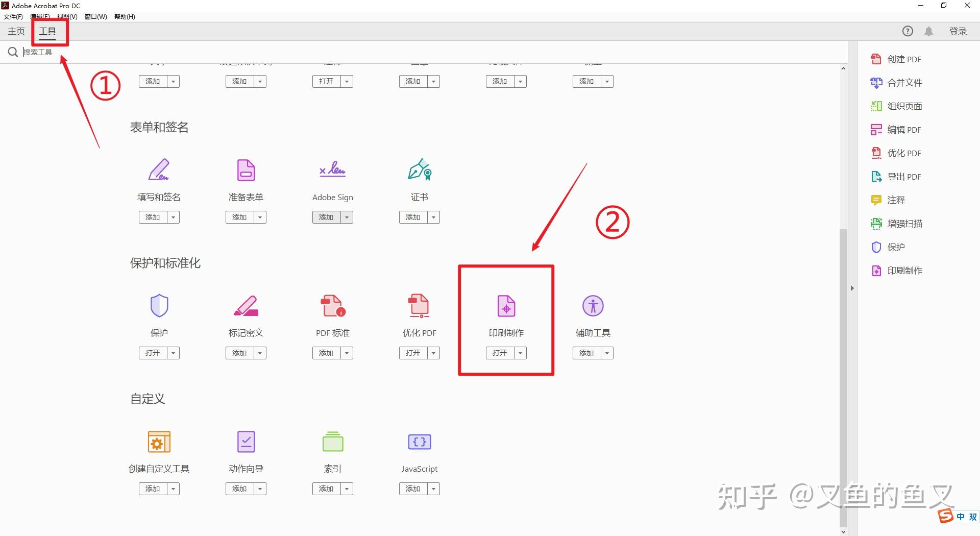The height and width of the screenshot is (536, 980).
Task: Click the 创建自定义工具 gear icon
Action: click(159, 442)
